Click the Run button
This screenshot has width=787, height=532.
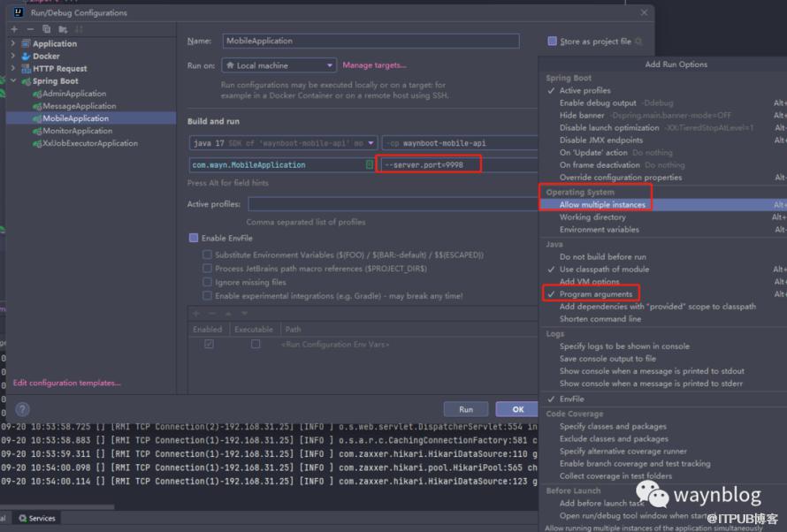tap(465, 409)
